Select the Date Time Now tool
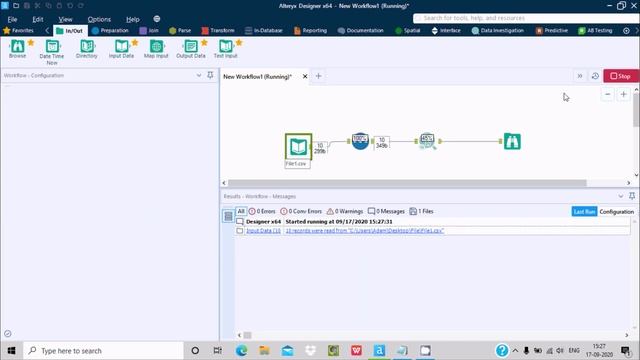The image size is (640, 360). tap(52, 52)
